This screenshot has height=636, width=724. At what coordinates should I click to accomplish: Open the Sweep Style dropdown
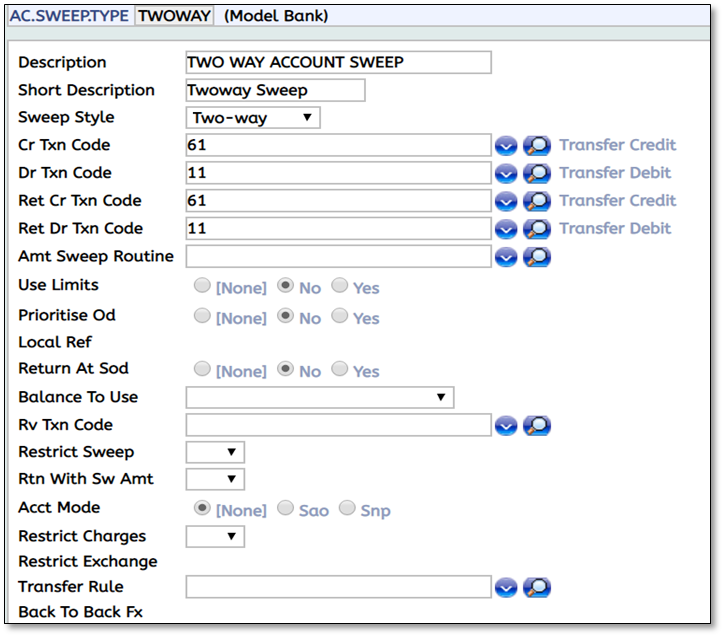[x=253, y=118]
